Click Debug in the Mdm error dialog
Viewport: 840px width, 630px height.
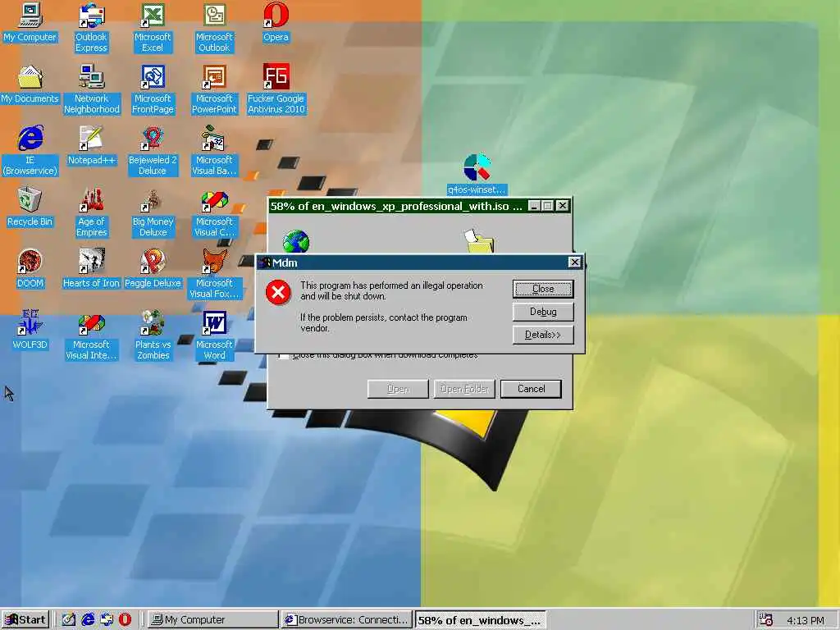(543, 312)
